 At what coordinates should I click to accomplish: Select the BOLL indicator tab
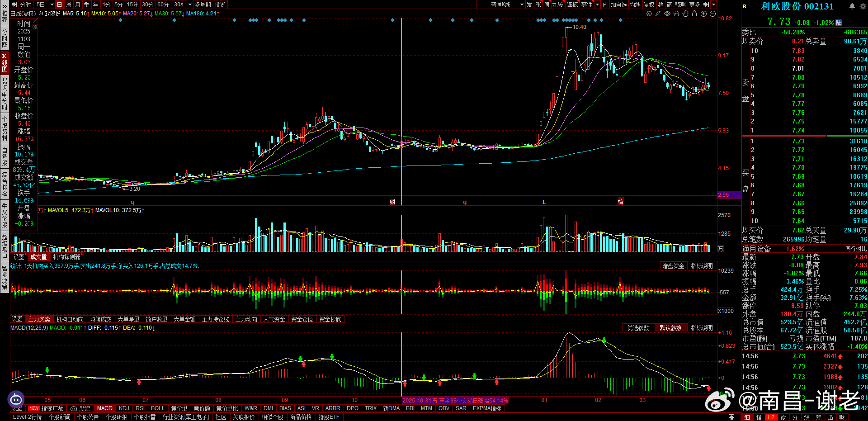click(x=158, y=408)
